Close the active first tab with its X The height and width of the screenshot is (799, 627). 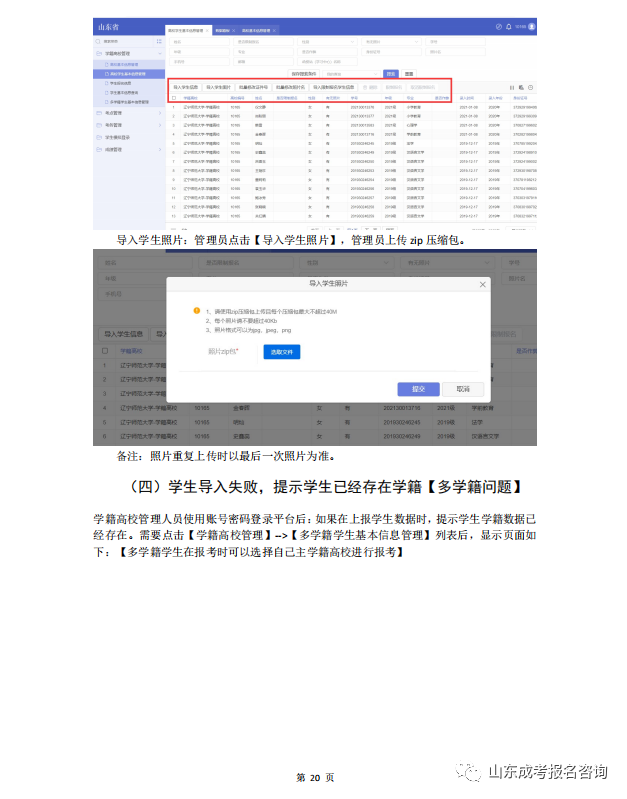coord(207,31)
